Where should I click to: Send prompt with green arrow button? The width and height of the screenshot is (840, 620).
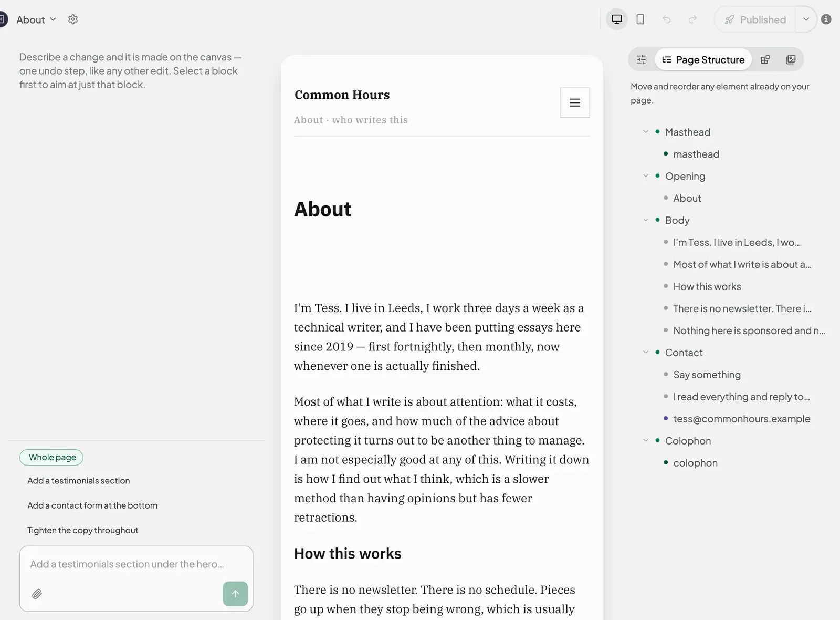tap(235, 594)
